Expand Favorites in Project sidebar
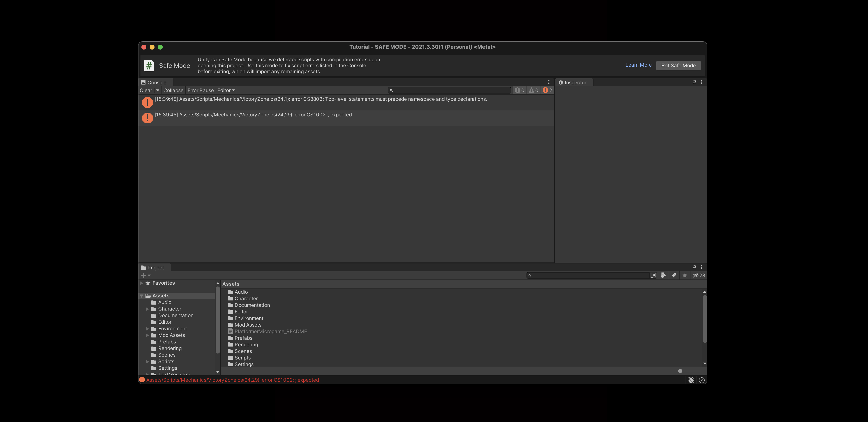 point(142,283)
